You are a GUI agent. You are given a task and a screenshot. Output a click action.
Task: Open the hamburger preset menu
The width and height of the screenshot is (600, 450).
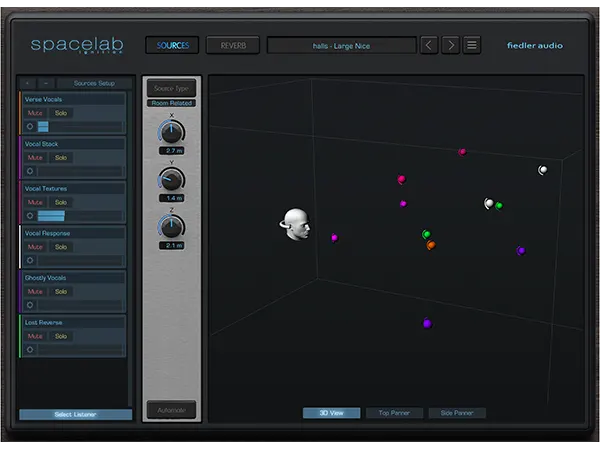point(472,46)
